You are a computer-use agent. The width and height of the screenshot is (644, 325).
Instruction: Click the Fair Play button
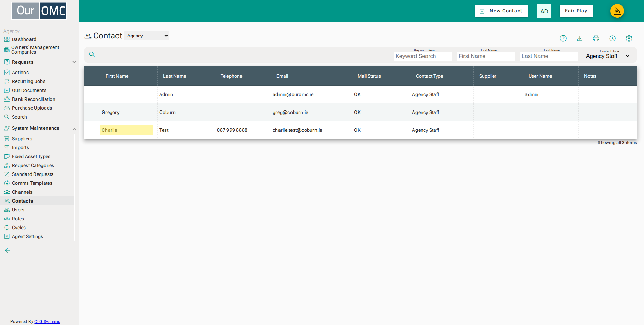(576, 11)
